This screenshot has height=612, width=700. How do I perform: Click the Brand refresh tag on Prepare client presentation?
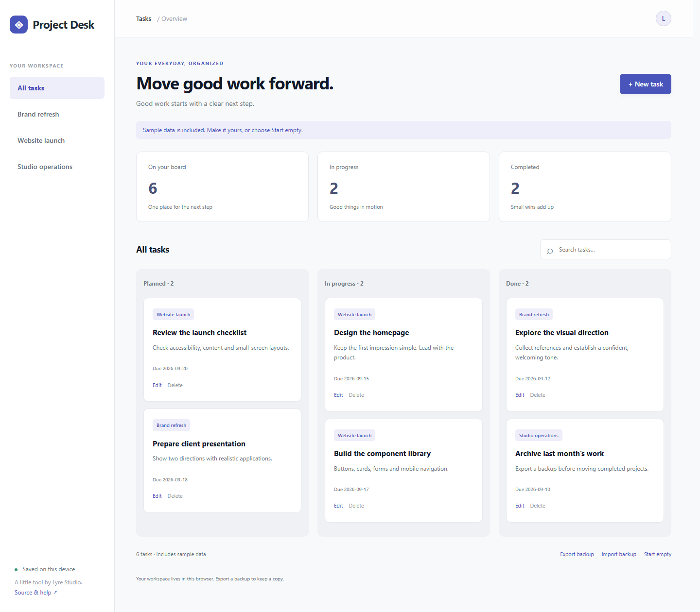click(171, 425)
